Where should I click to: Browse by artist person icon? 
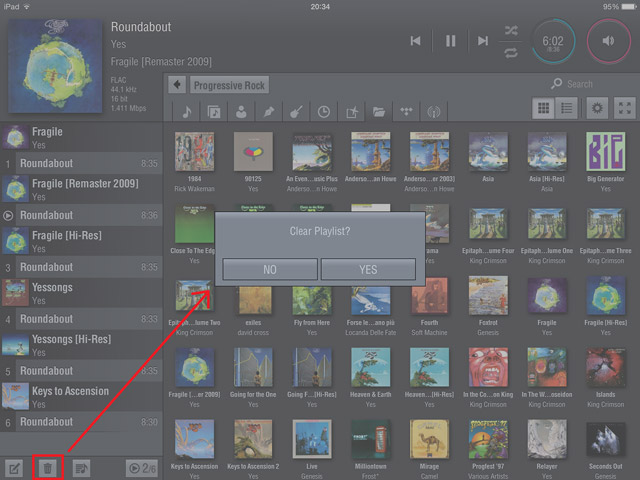point(241,112)
